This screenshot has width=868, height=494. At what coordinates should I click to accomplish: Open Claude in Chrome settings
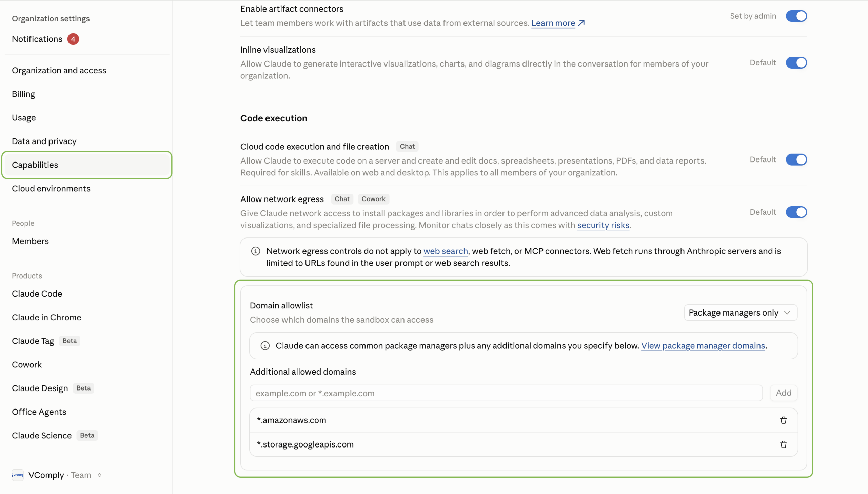pyautogui.click(x=87, y=317)
